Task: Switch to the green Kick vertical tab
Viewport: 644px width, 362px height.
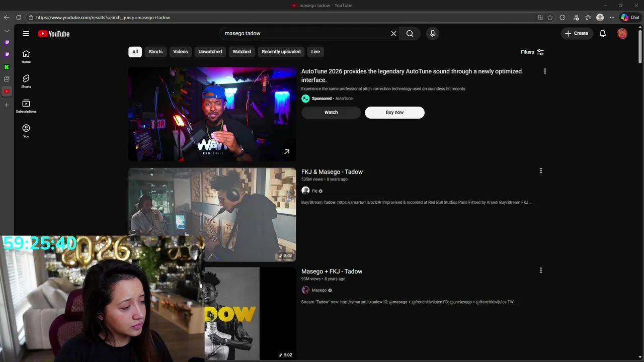Action: (7, 67)
